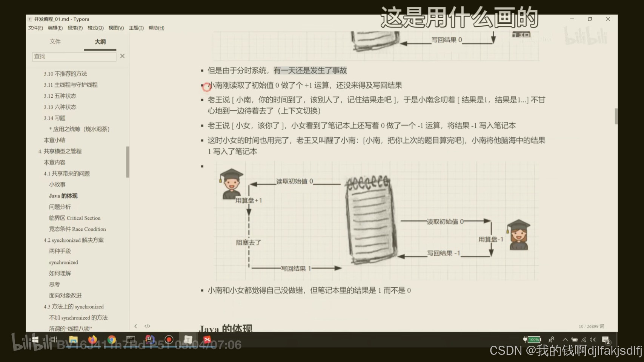The image size is (644, 362).
Task: Toggle the volume icon in the system tray
Action: click(x=593, y=339)
